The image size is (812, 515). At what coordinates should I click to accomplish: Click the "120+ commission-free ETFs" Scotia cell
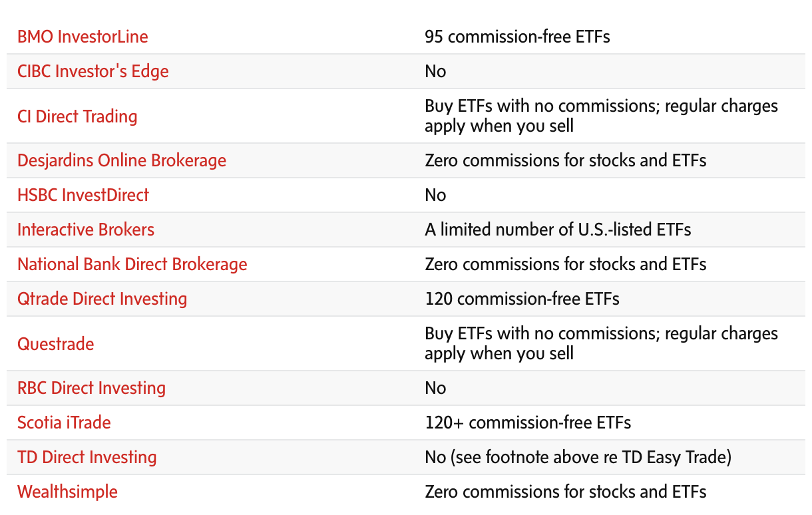(528, 423)
